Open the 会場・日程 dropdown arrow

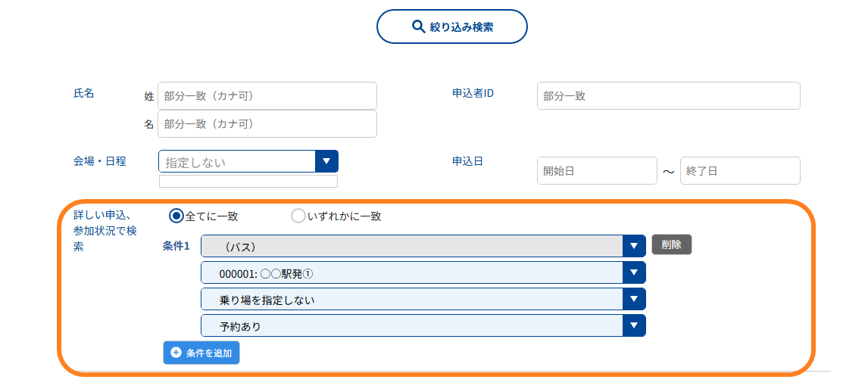(326, 161)
